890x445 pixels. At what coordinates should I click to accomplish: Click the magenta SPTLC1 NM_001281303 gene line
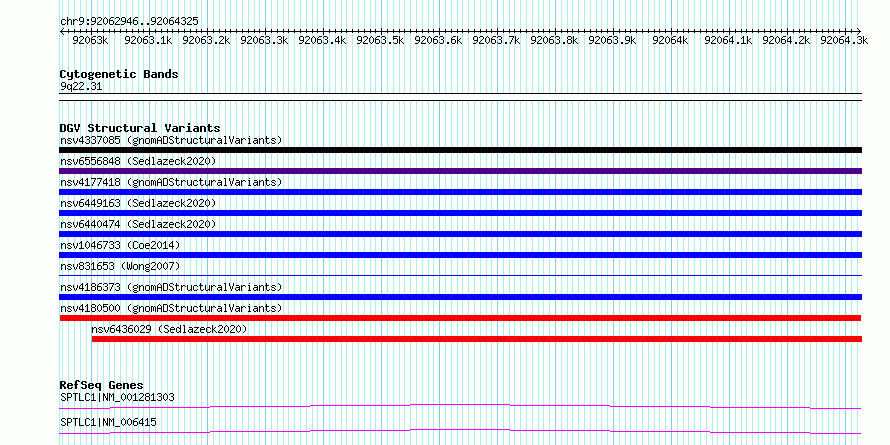coord(460,406)
